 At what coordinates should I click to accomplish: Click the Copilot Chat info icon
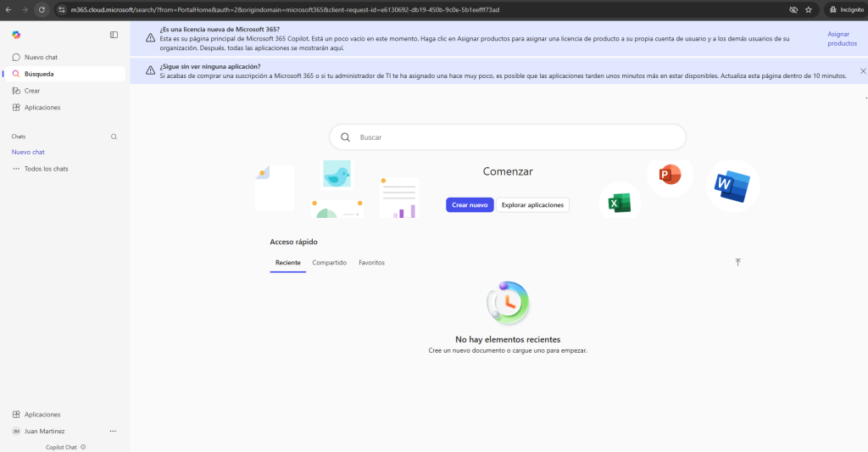(83, 447)
